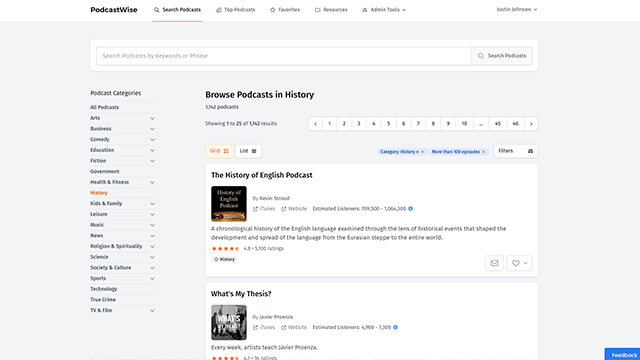Viewport: 640px width, 360px height.
Task: Go to the Search Podcasts tab
Action: point(177,10)
